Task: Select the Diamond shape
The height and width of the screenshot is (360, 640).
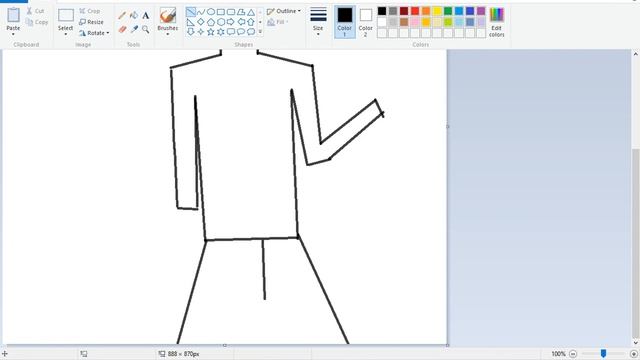Action: coord(201,22)
